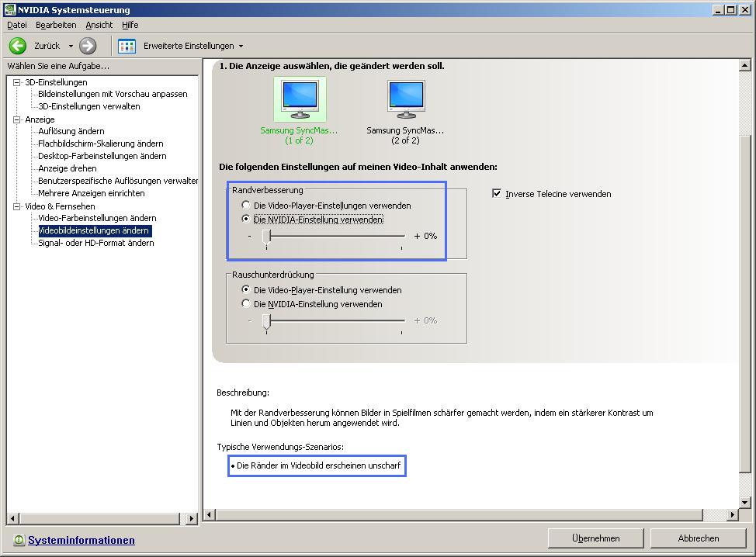
Task: Click main pane horizontal scroll left arrow
Action: pyautogui.click(x=210, y=514)
